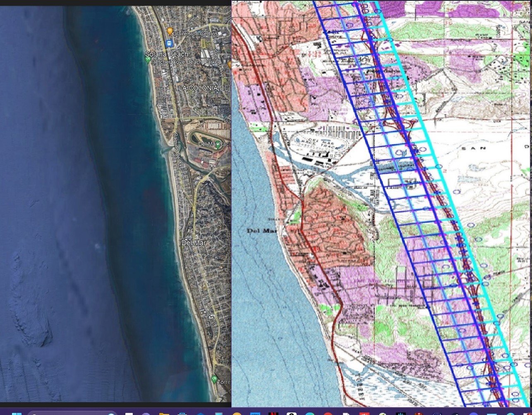Viewport: 532px width, 415px height.
Task: Click the Claire's on Cedros text label
Action: tap(196, 34)
